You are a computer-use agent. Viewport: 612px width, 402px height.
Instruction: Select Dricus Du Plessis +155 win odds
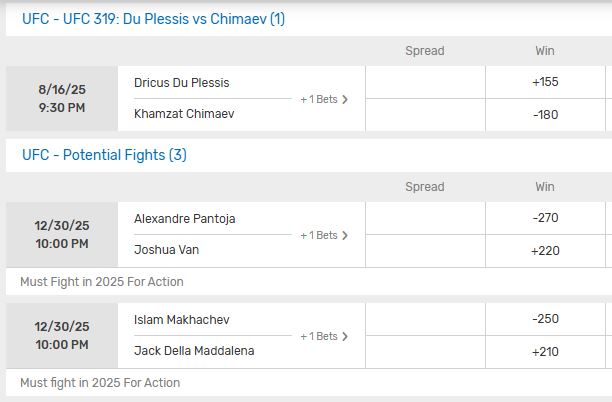(x=545, y=82)
